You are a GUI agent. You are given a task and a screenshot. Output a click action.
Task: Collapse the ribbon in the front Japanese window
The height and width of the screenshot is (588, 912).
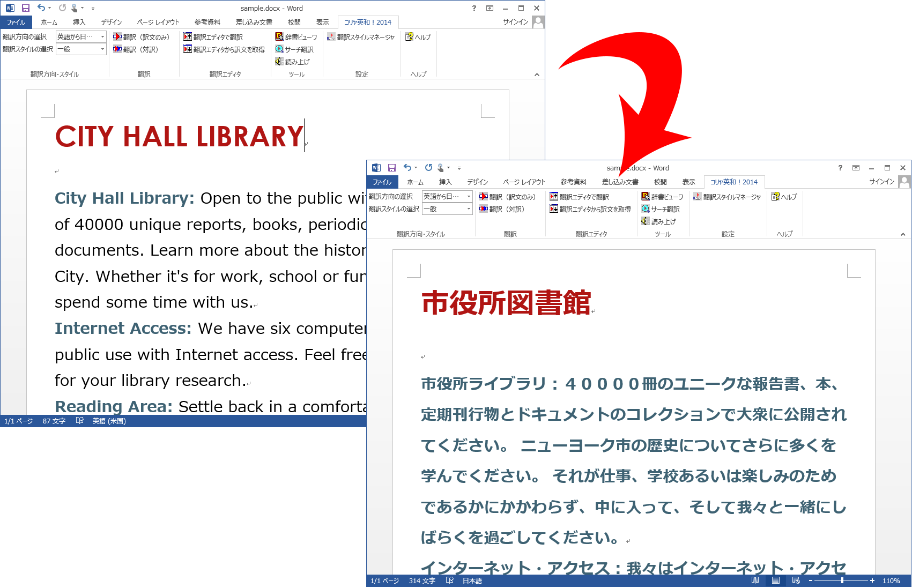point(903,234)
